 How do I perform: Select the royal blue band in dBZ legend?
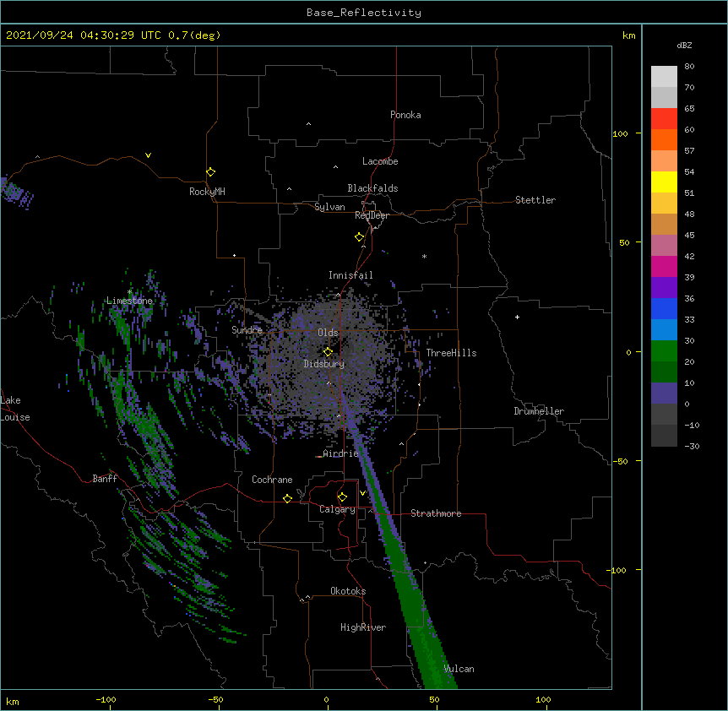664,308
